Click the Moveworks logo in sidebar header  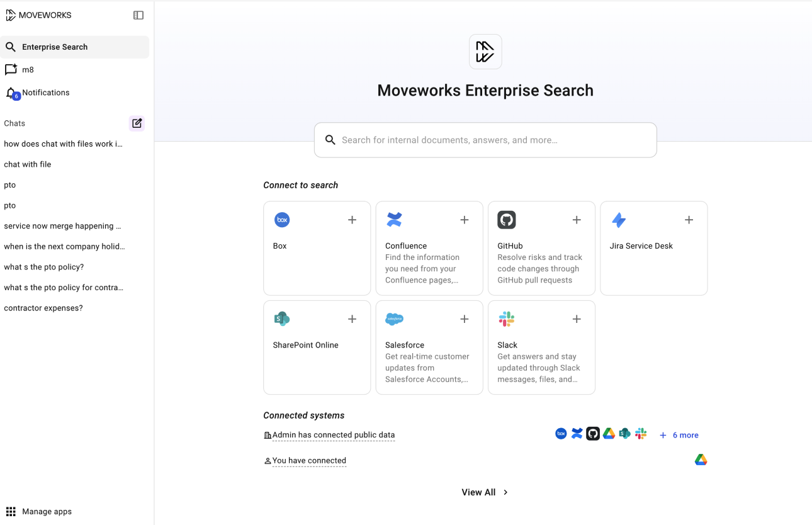coord(38,15)
